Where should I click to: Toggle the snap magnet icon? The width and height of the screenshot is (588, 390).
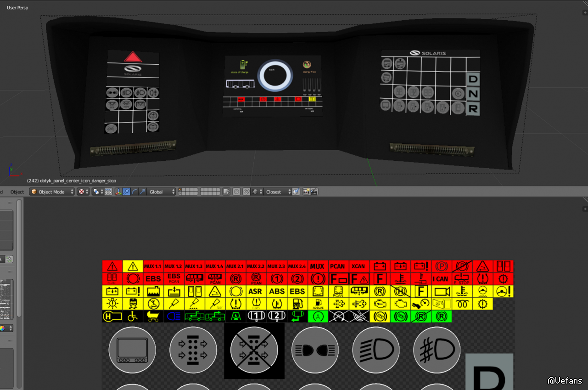pos(247,192)
